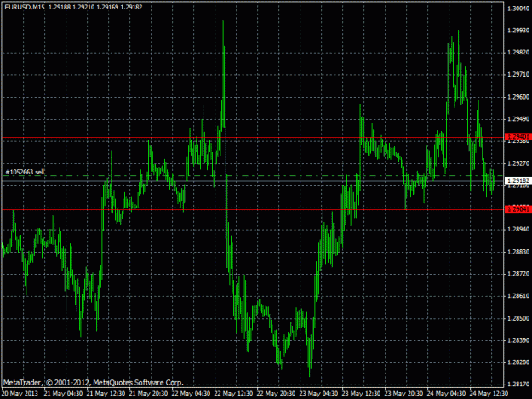The width and height of the screenshot is (532, 399).
Task: Click the '23 May 20:30' time label
Action: click(403, 394)
